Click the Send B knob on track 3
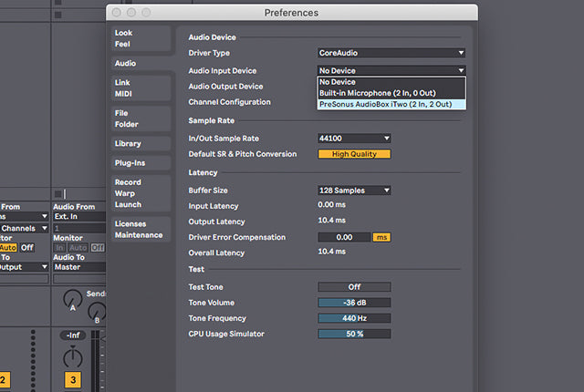584x392 pixels. pos(97,312)
